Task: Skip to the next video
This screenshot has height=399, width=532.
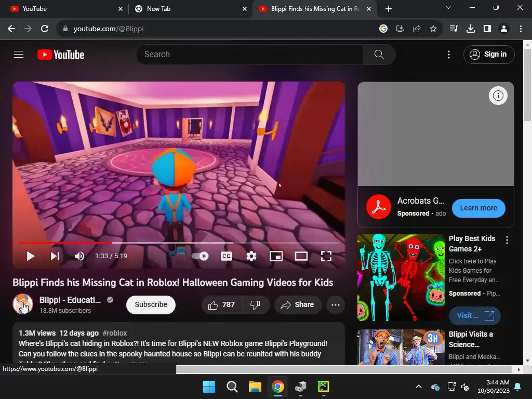Action: [x=55, y=256]
